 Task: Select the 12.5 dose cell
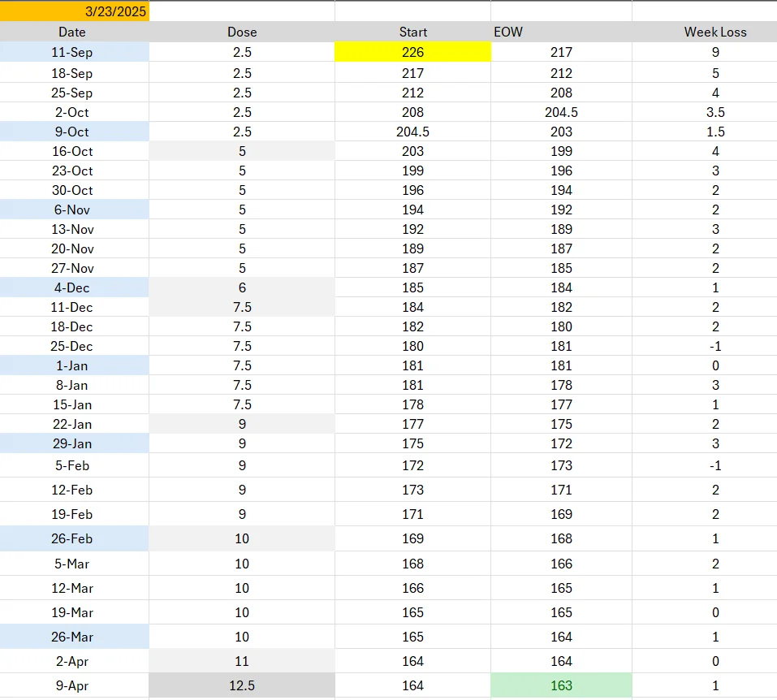tap(242, 685)
